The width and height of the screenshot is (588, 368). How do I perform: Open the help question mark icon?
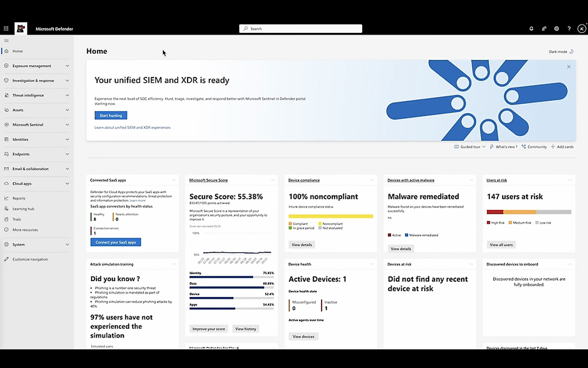click(x=569, y=29)
